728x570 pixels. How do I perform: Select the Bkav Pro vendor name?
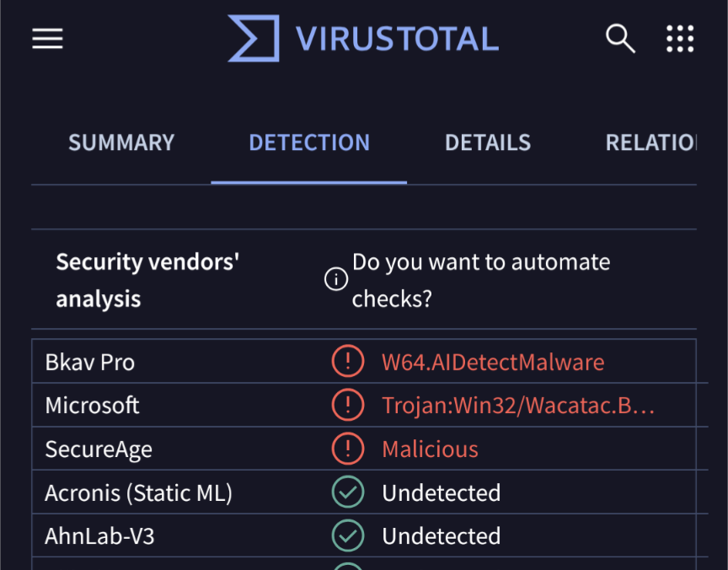pyautogui.click(x=89, y=362)
